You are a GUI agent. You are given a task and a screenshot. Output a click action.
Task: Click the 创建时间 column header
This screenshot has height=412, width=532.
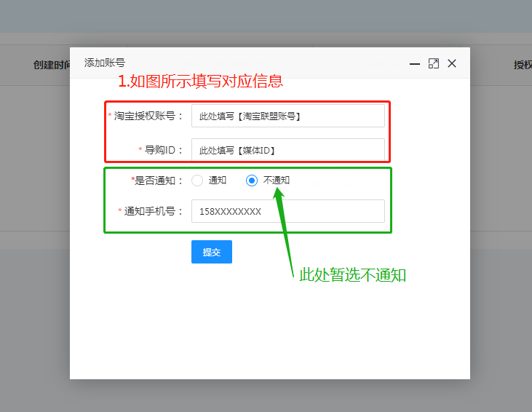click(52, 65)
